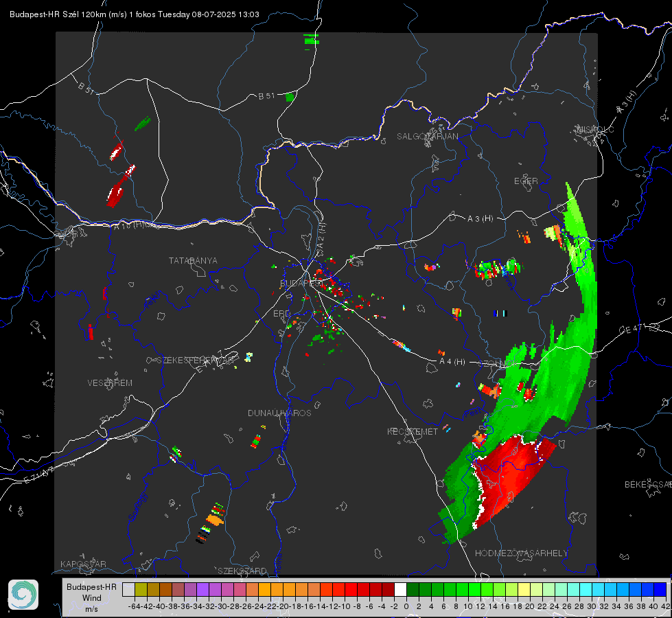
Task: Click the KAPOSVÁR city label
Action: 83,564
